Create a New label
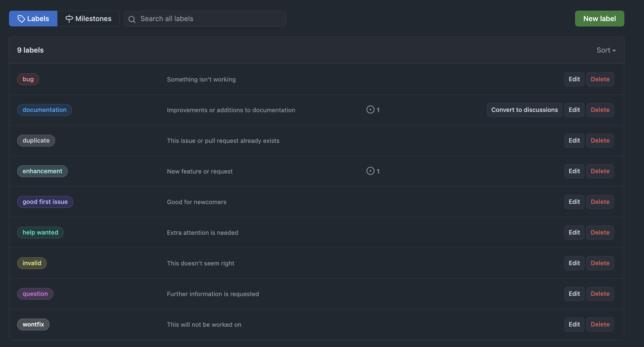The image size is (644, 347). pos(599,19)
